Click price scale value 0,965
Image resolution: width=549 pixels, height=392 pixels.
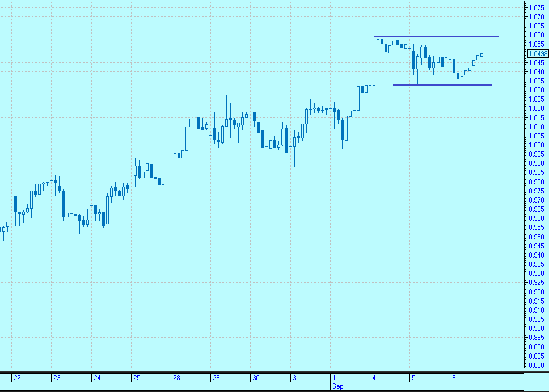tap(537, 209)
